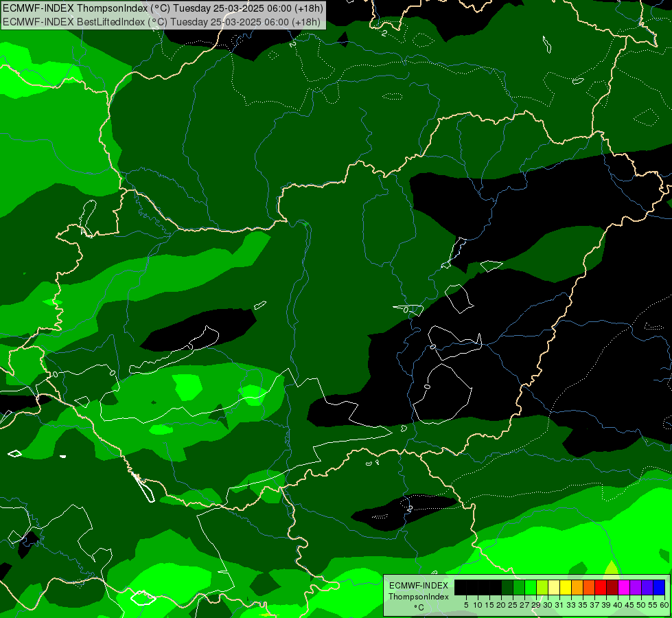This screenshot has width=672, height=618.
Task: Select the medium green 25–27 legend swatch
Action: (x=519, y=587)
